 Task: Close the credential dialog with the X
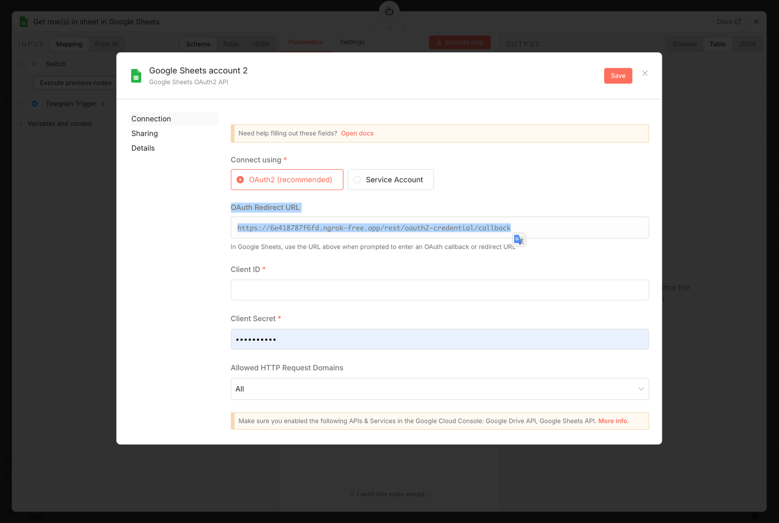pyautogui.click(x=645, y=73)
